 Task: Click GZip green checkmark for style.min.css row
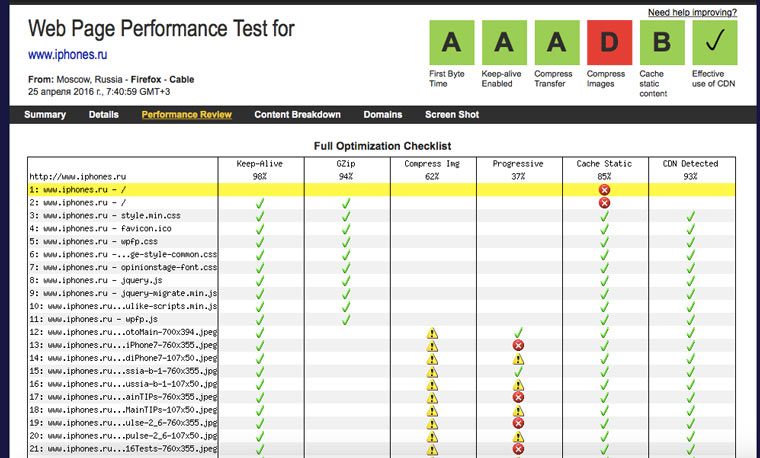click(346, 215)
